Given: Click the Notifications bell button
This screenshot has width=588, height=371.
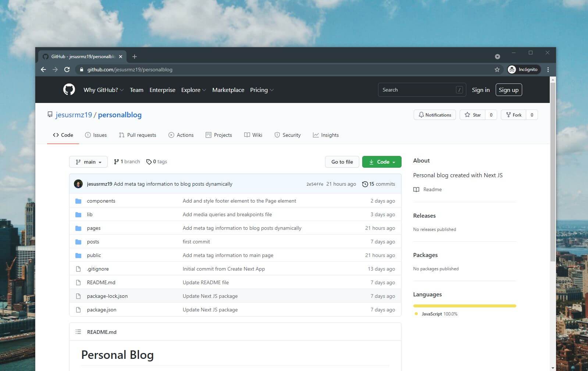Looking at the screenshot, I should click(435, 115).
